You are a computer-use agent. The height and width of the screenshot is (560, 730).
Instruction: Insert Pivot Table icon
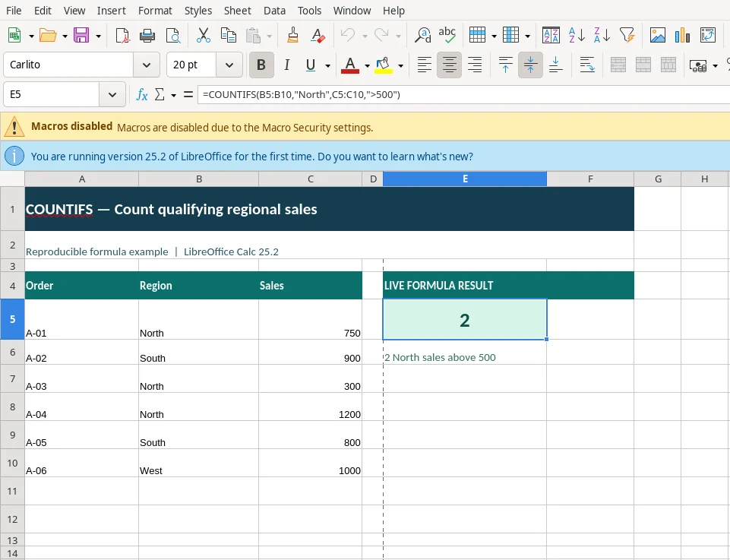(x=708, y=36)
